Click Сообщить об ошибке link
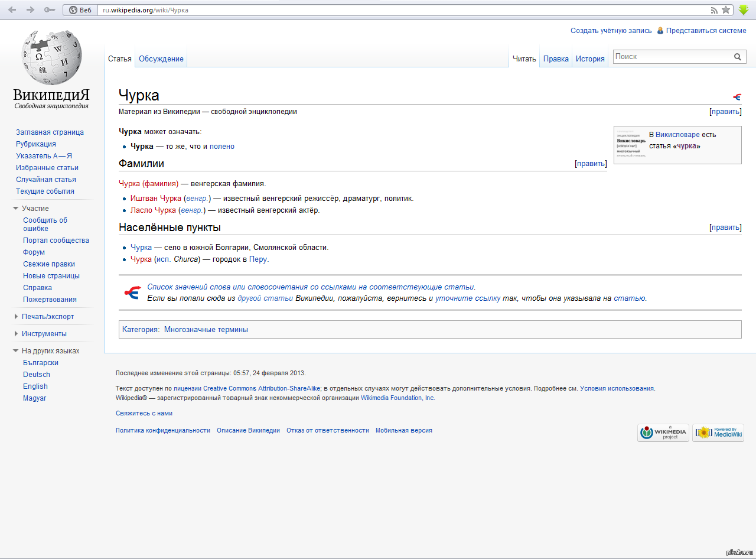This screenshot has height=559, width=756. click(45, 225)
